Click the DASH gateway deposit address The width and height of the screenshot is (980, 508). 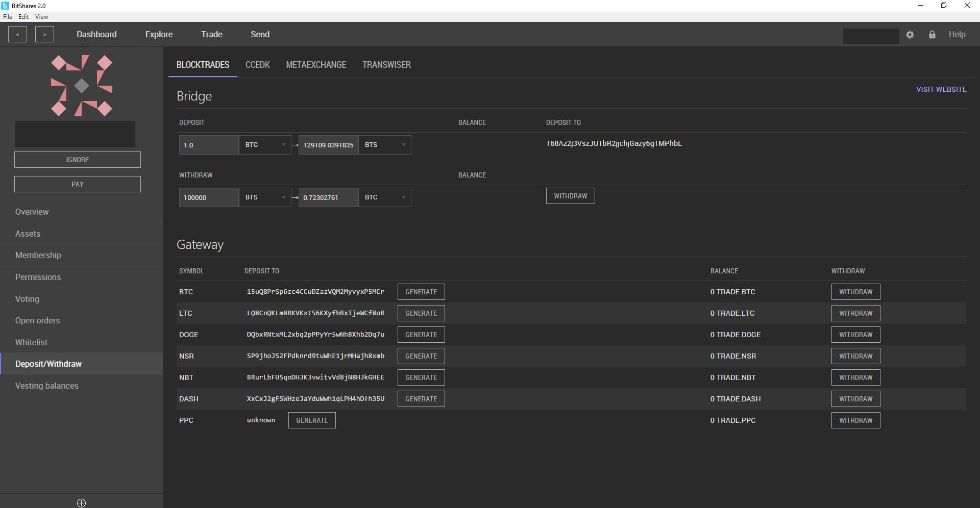pyautogui.click(x=315, y=399)
